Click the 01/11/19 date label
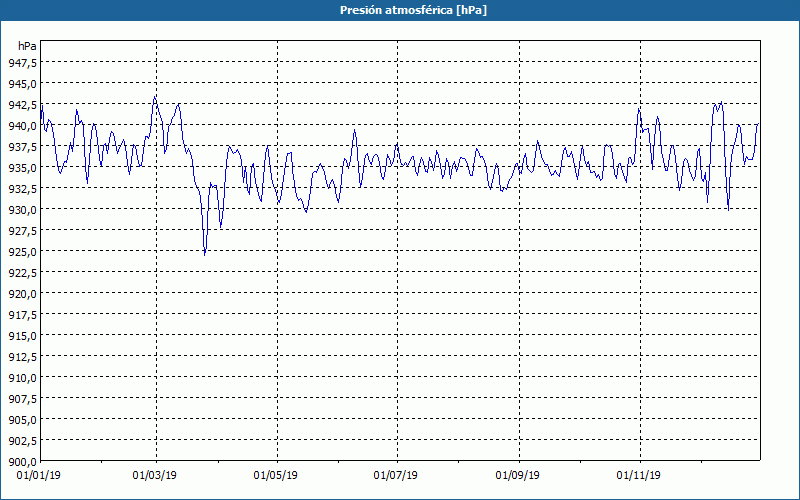 638,476
